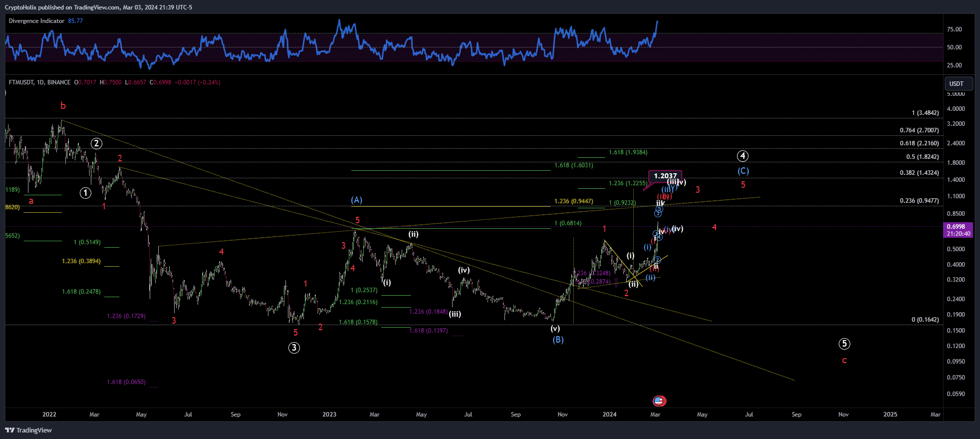Click extension label 1.236 (1.2255)
Viewport: 980px width, 439px height.
[x=628, y=183]
